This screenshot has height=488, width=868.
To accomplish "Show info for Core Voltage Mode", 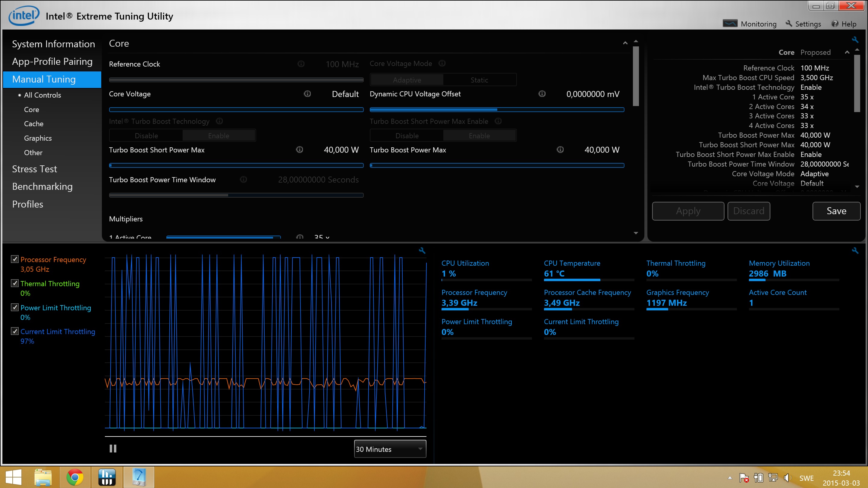I will pyautogui.click(x=442, y=63).
